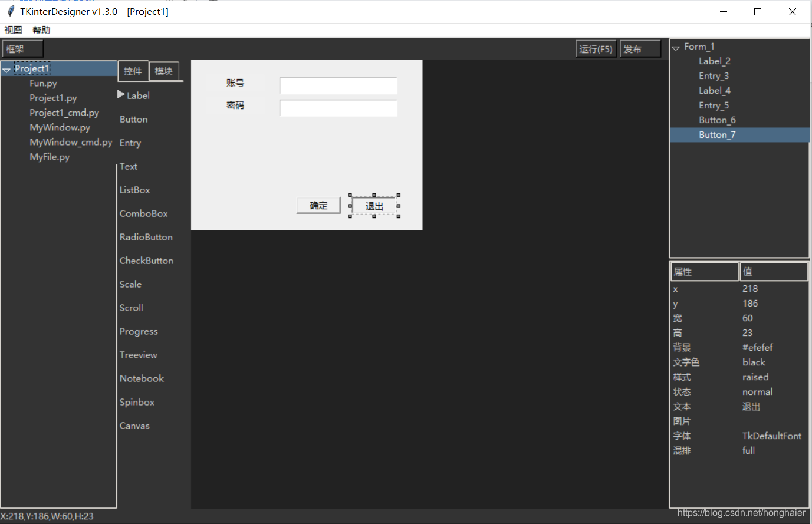
Task: Choose the Canvas widget
Action: click(x=134, y=426)
